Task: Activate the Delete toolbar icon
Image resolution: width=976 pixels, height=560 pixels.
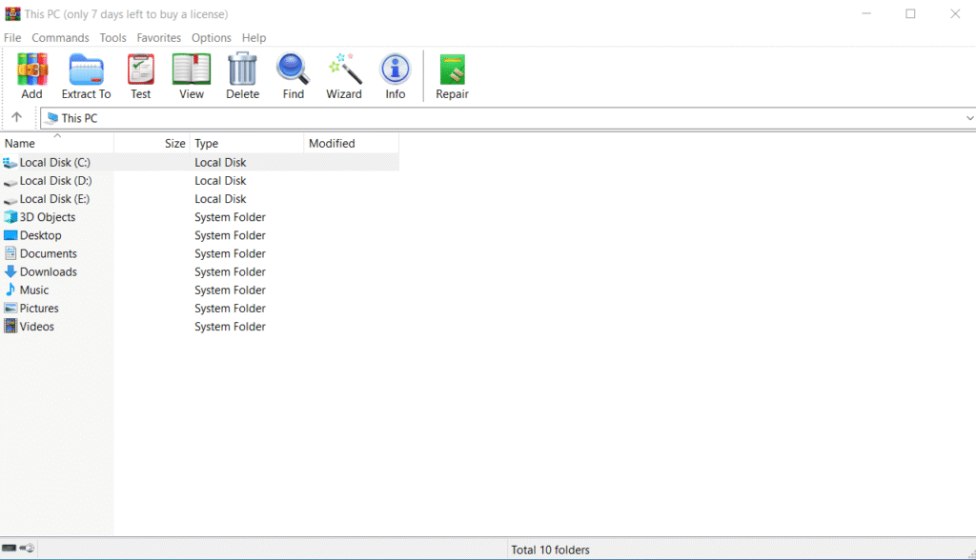Action: click(x=242, y=76)
